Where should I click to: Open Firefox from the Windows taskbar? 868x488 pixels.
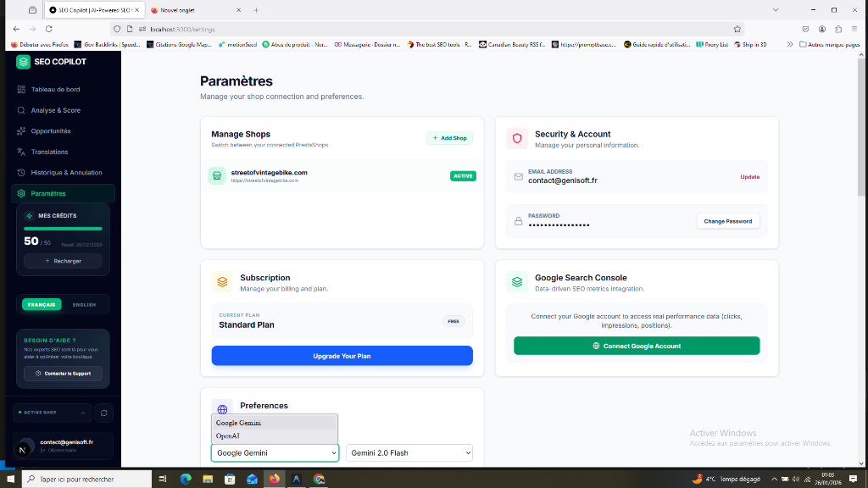point(274,479)
